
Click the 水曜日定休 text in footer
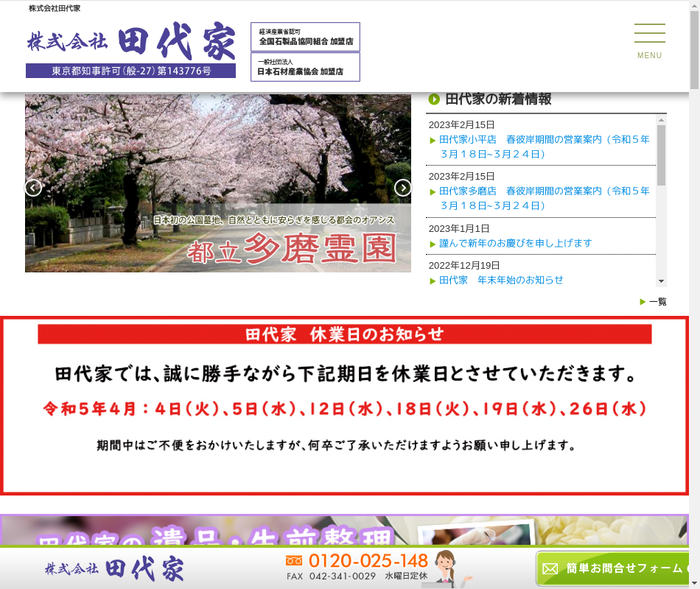tap(406, 576)
